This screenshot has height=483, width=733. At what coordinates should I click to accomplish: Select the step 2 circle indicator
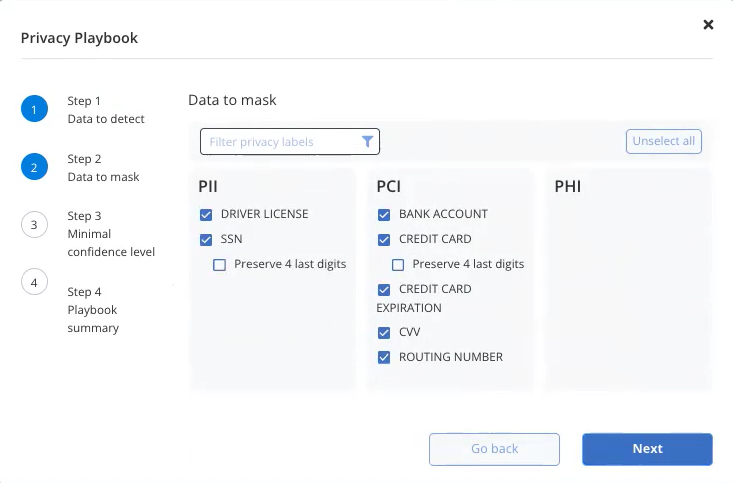click(34, 167)
